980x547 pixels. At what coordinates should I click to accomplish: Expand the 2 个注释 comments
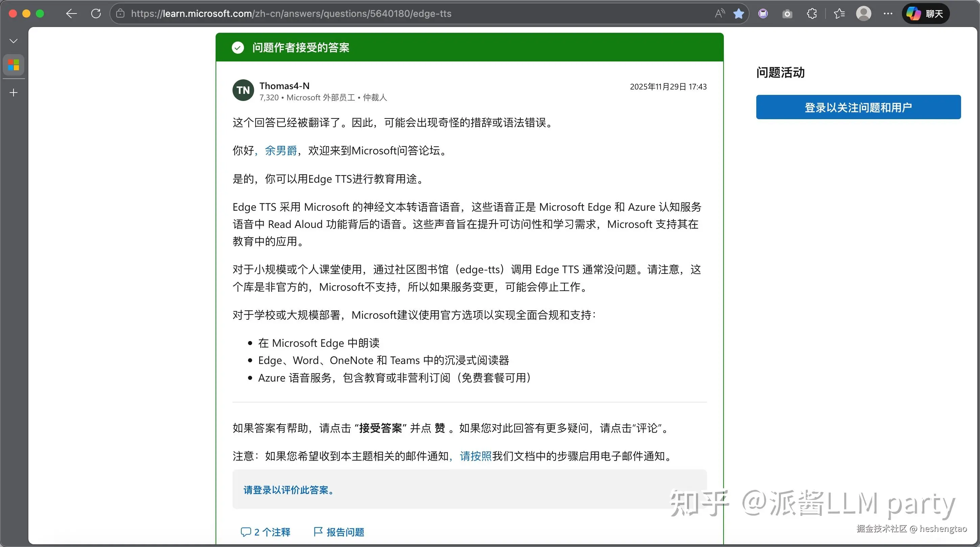click(x=266, y=532)
